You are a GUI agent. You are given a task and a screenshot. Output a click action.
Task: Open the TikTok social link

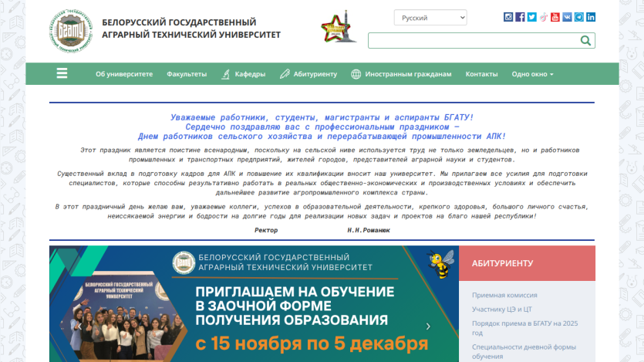(544, 17)
